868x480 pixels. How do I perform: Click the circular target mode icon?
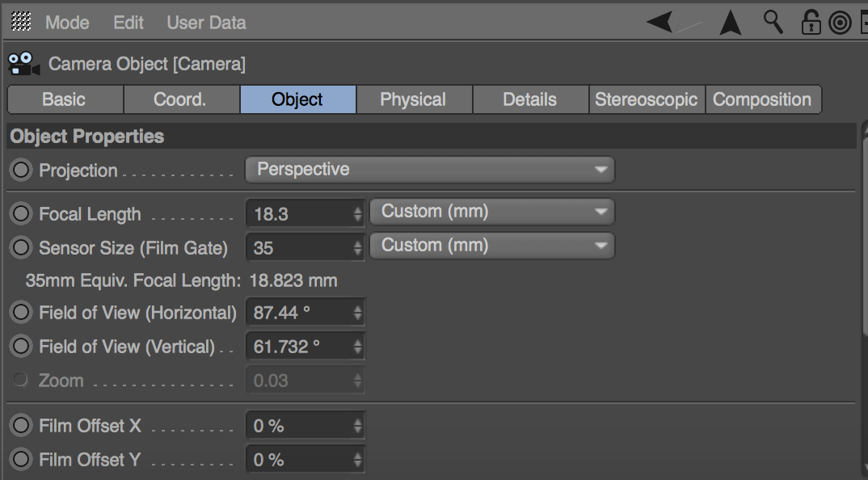tap(840, 23)
